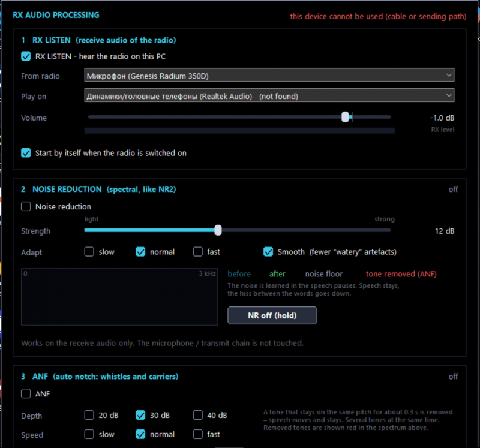This screenshot has width=480, height=448.
Task: Click the '1 RX LISTEN' section heading
Action: 98,40
